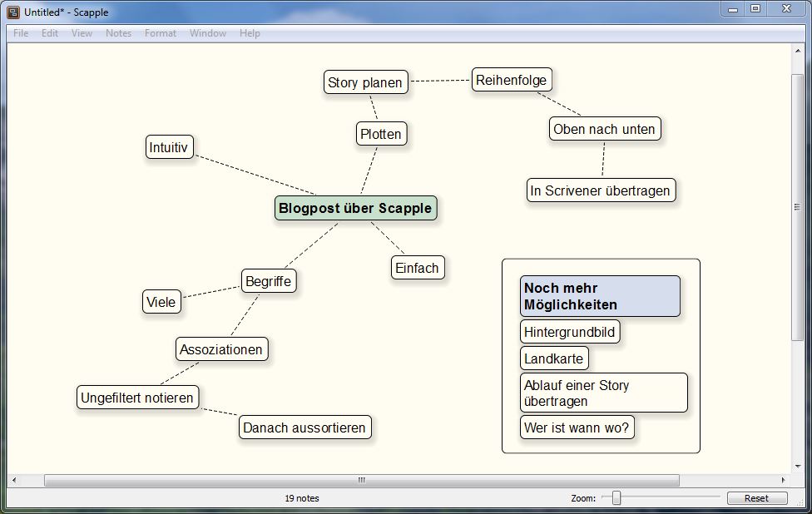Click the Scapple app icon in title bar
Image resolution: width=812 pixels, height=514 pixels.
click(13, 12)
